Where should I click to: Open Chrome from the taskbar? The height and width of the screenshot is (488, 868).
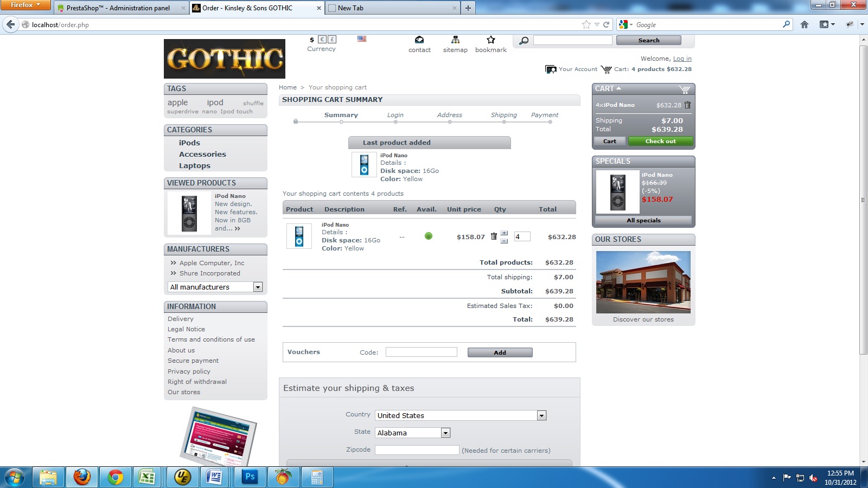(115, 477)
